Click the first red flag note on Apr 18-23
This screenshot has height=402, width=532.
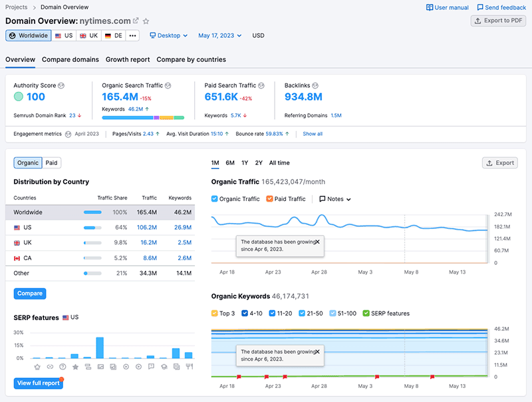point(239,377)
